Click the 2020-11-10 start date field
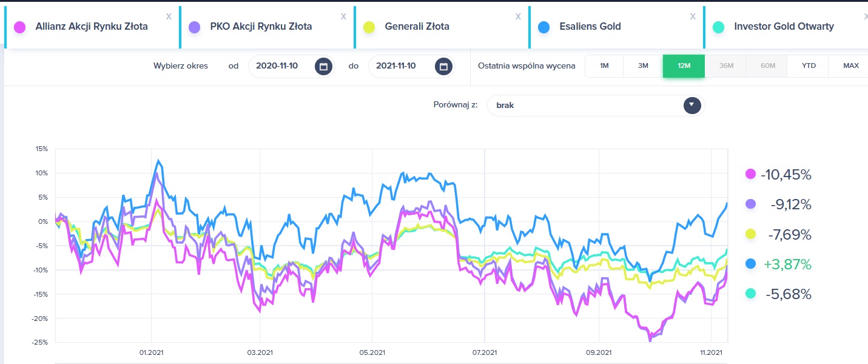This screenshot has height=364, width=868. (277, 66)
